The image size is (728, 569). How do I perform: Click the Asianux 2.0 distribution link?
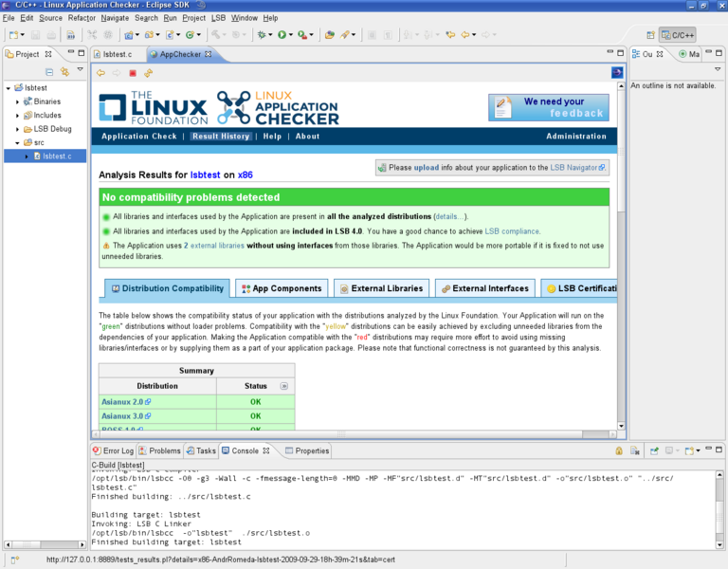[x=126, y=402]
